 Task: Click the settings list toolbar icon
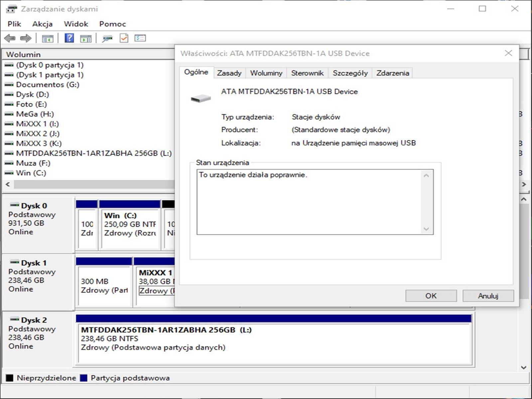click(140, 38)
